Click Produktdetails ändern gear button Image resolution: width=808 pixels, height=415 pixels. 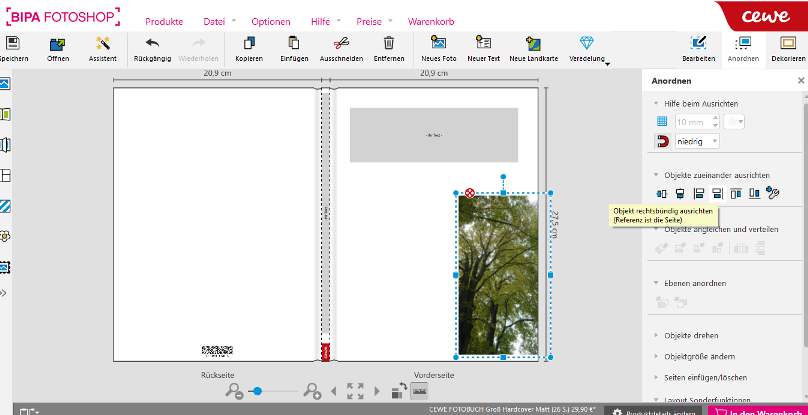pyautogui.click(x=653, y=412)
